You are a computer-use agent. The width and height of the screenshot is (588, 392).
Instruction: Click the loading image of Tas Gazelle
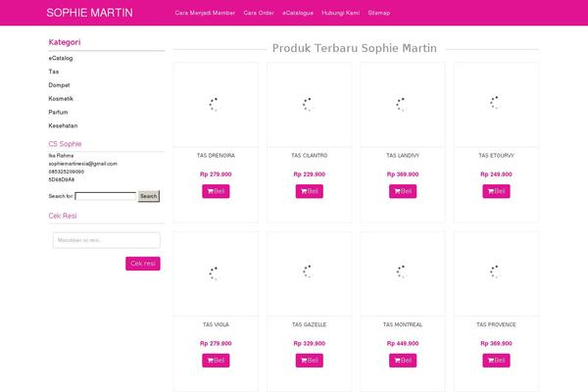coord(310,273)
